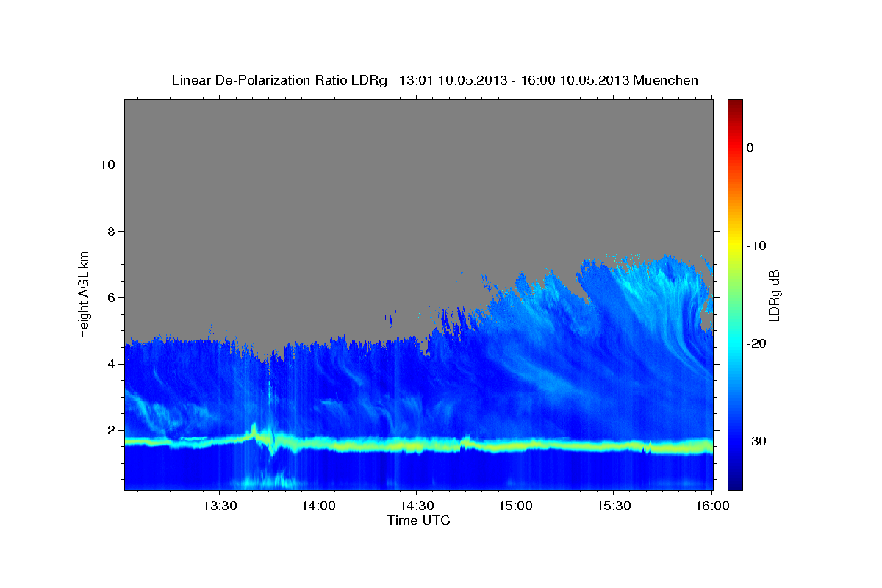Click the dark blue bottom of colorbar
The height and width of the screenshot is (588, 882).
click(735, 481)
